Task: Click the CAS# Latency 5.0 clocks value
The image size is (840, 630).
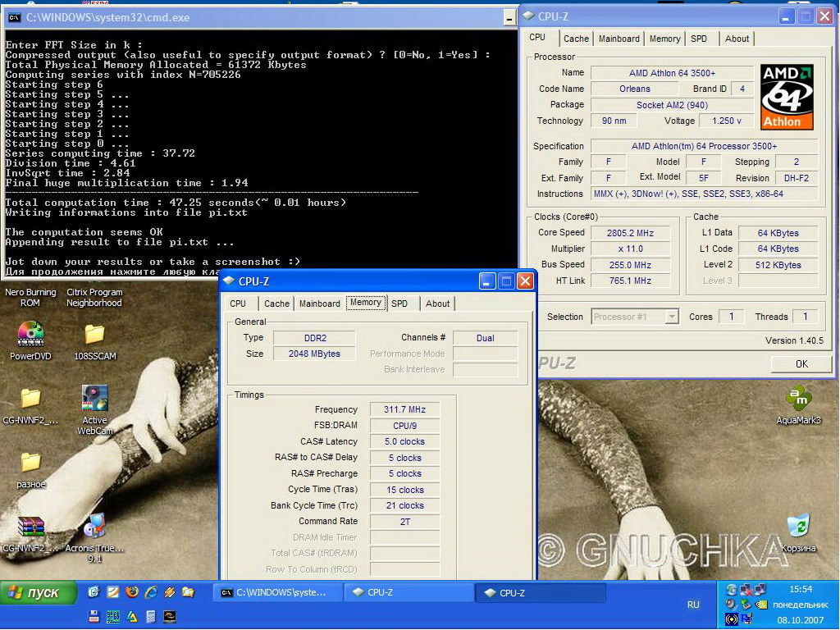Action: click(404, 441)
